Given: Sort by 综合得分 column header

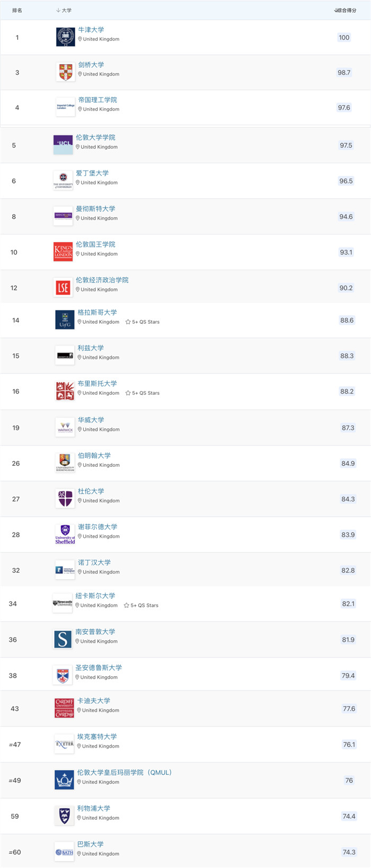Looking at the screenshot, I should coord(345,11).
